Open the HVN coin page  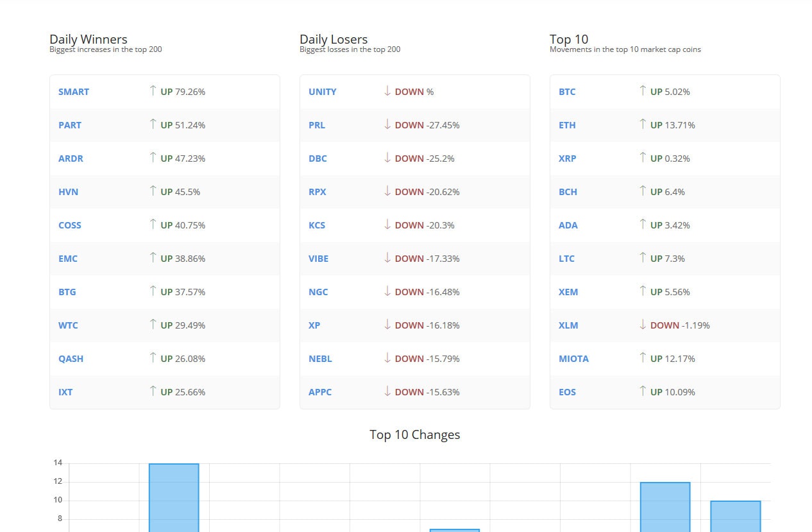click(68, 192)
